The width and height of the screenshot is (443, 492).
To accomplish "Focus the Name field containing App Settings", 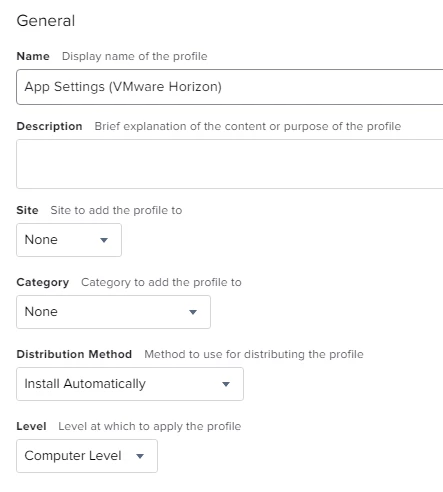I will click(230, 87).
